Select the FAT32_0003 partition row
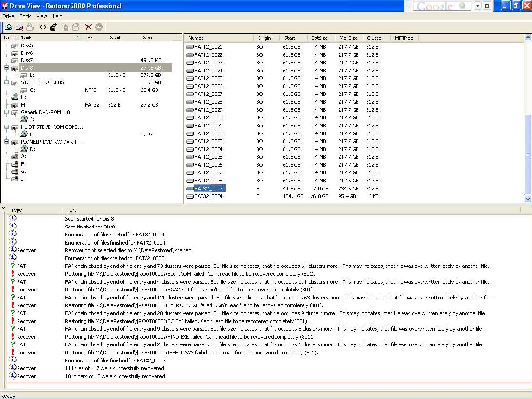Viewport: 532px width, 399px height. pos(209,189)
